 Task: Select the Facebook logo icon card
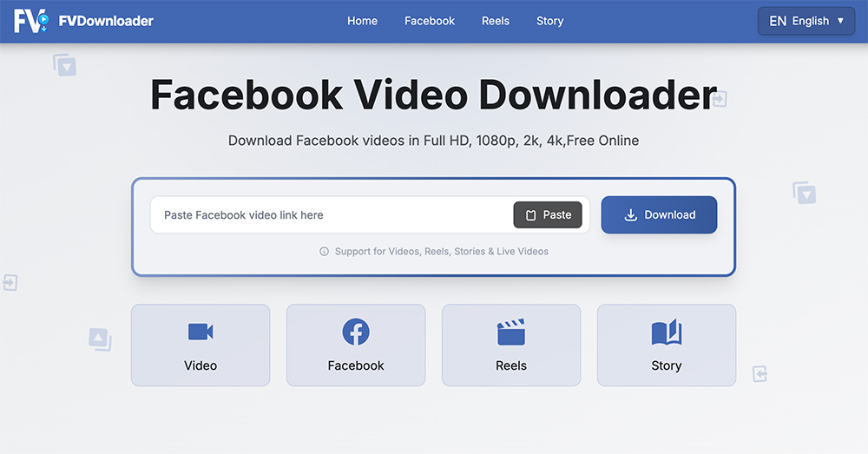tap(356, 332)
